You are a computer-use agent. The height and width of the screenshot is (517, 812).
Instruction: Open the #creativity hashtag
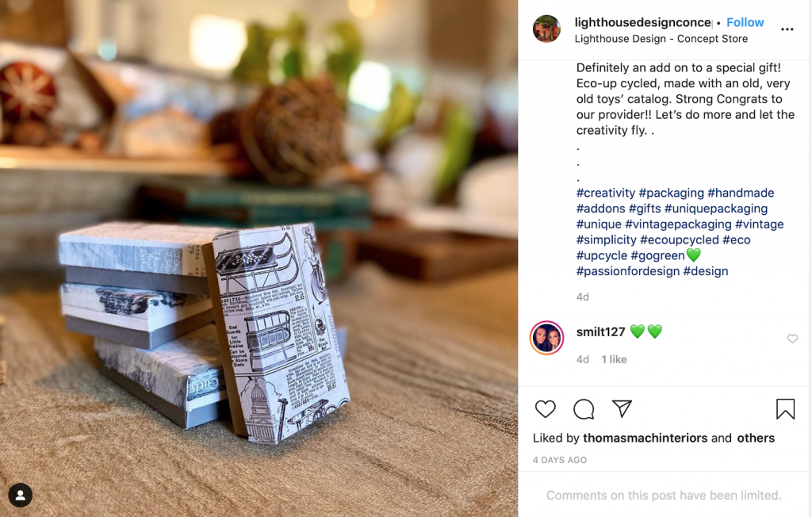606,193
